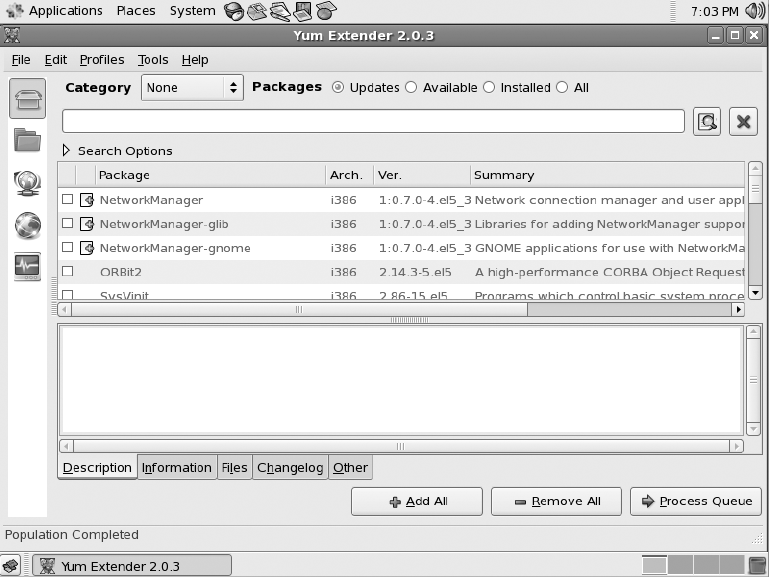Click inside the package search input field
Viewport: 769px width, 577px height.
click(373, 121)
